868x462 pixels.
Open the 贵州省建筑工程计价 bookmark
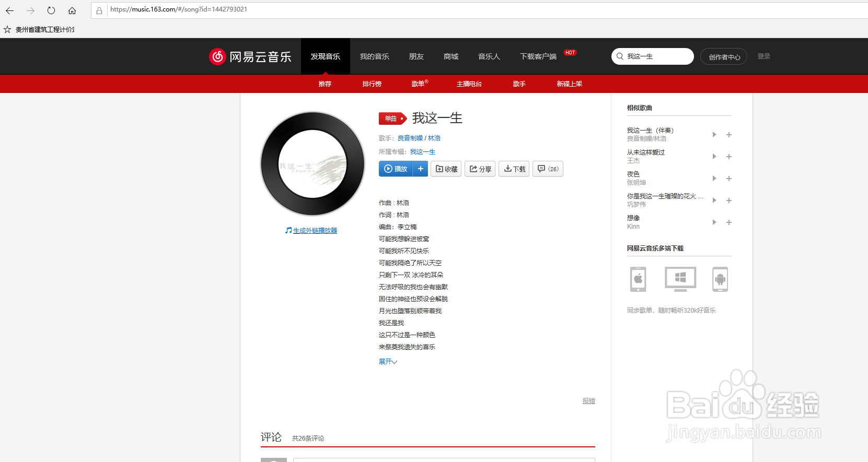coord(45,30)
